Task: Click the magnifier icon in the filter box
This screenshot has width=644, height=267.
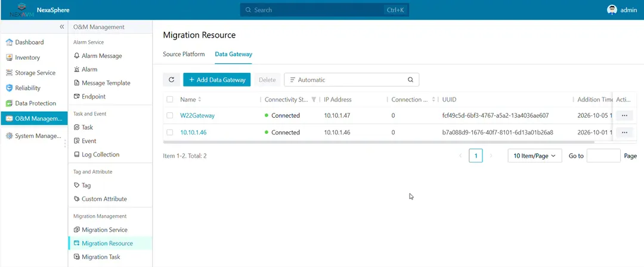Action: 410,80
